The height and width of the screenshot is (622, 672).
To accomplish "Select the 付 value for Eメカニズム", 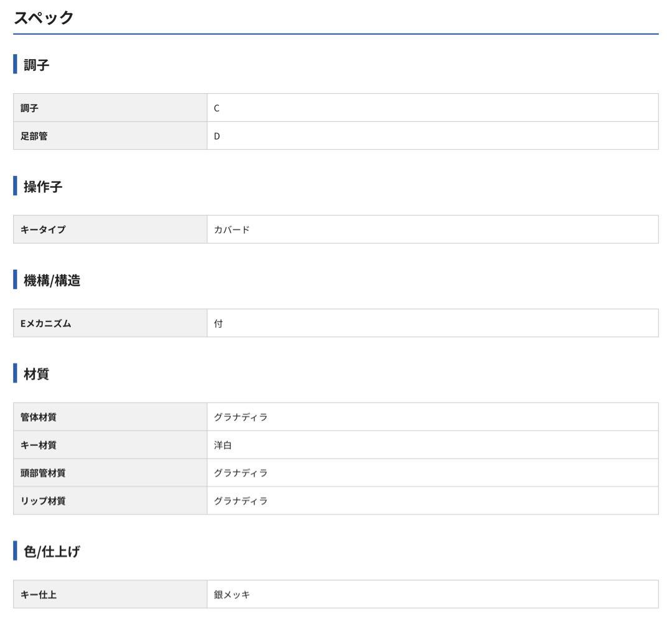I will pyautogui.click(x=218, y=323).
